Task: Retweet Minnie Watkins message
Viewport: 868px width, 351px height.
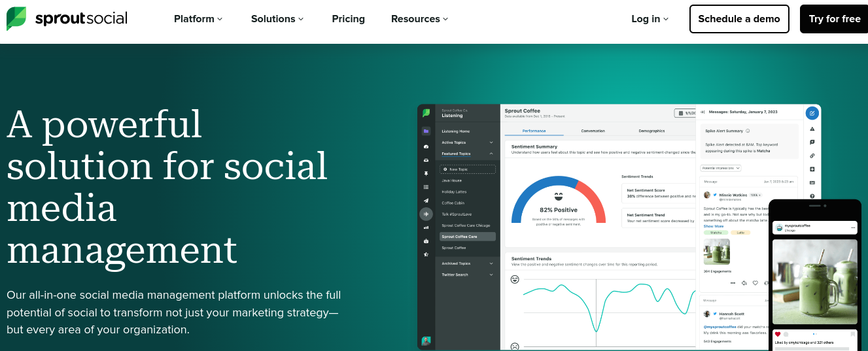Action: [x=766, y=283]
